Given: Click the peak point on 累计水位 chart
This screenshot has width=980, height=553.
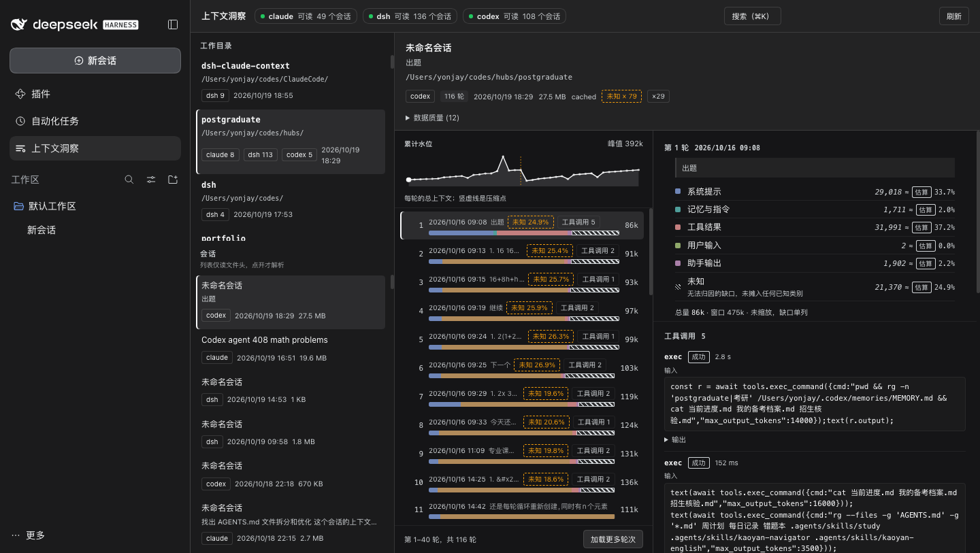Looking at the screenshot, I should click(x=503, y=157).
